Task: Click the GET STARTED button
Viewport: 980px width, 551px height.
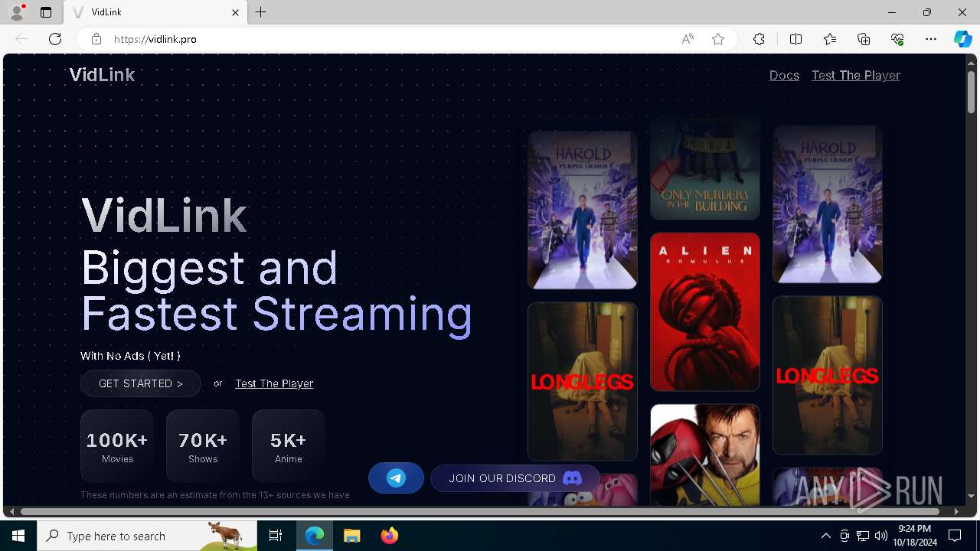Action: 141,383
